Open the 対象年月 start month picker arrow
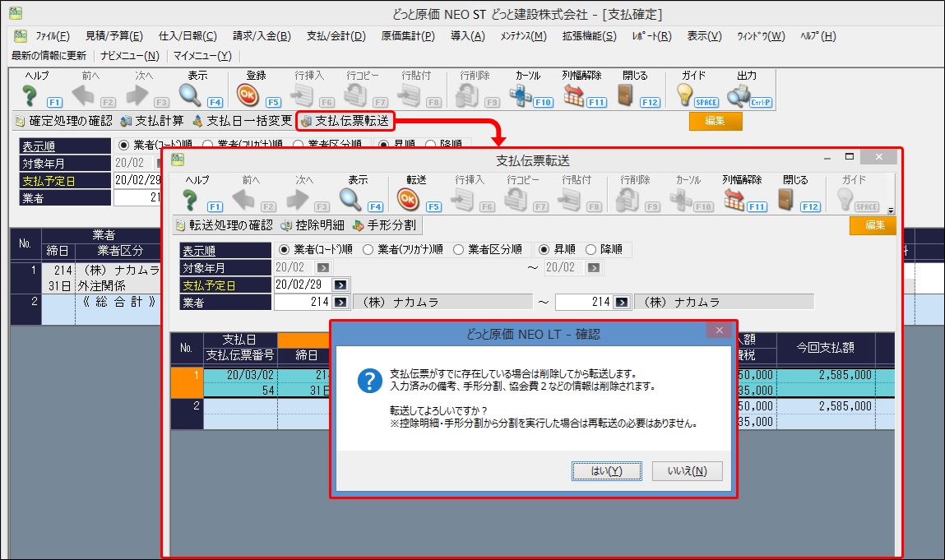The image size is (945, 560). pos(323,267)
